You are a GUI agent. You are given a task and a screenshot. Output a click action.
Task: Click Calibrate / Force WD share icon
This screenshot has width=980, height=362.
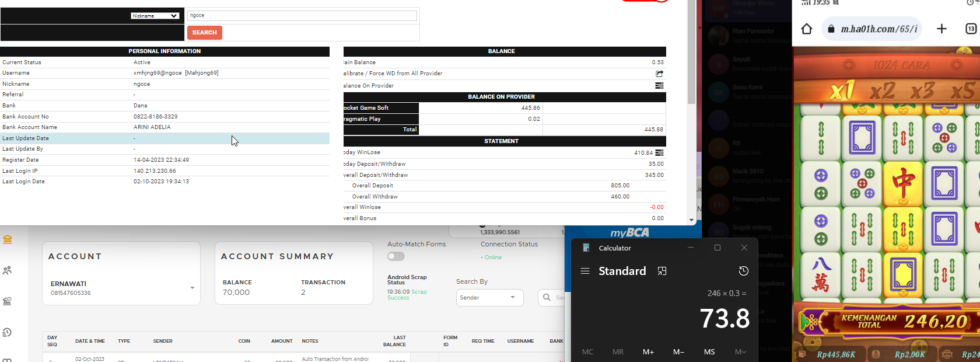[x=659, y=74]
